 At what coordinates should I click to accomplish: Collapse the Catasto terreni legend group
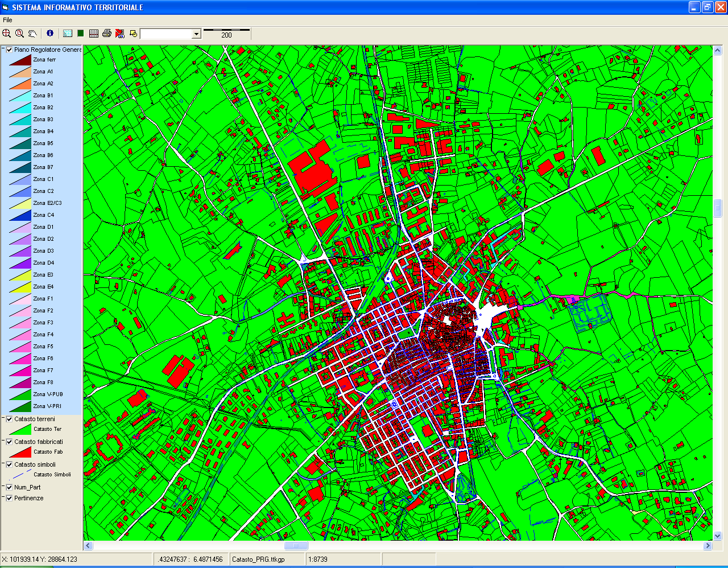(x=3, y=418)
